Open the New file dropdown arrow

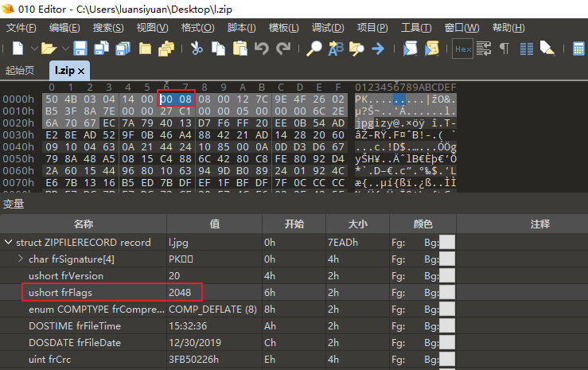coord(32,49)
